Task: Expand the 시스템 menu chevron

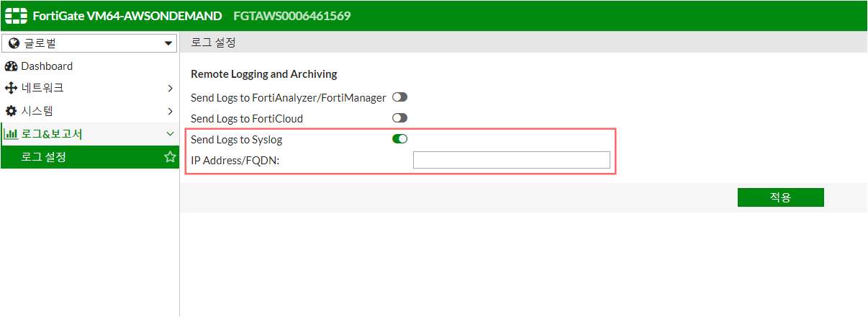Action: click(170, 112)
